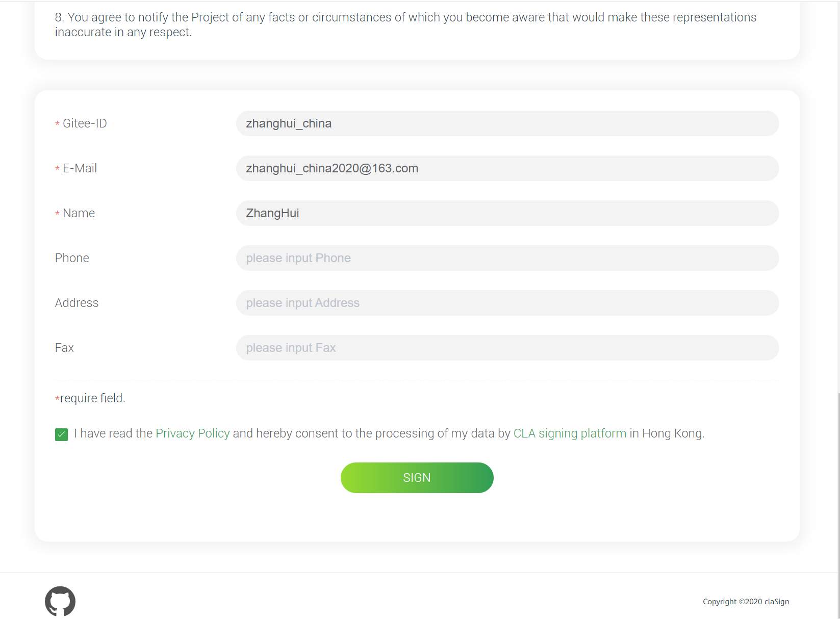Focus the Gitee-ID input field

(x=507, y=123)
